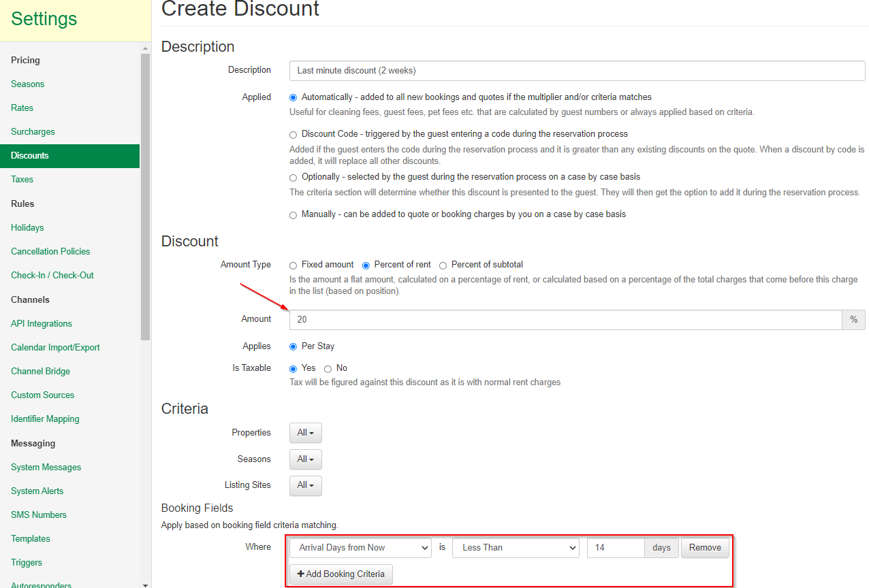Open the Arrival Days from Now select box
Image resolution: width=869 pixels, height=588 pixels.
360,548
